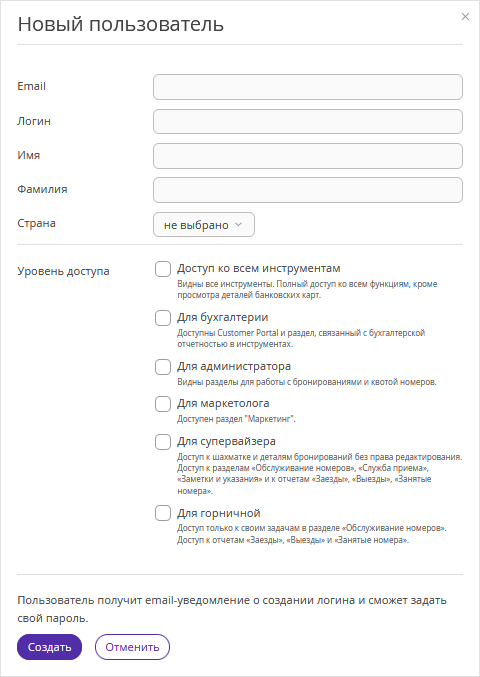Check the Для бухгалтерии option

click(163, 318)
